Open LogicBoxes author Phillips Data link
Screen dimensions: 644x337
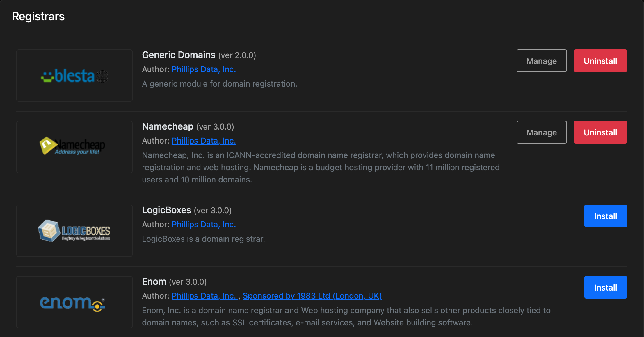(x=204, y=224)
